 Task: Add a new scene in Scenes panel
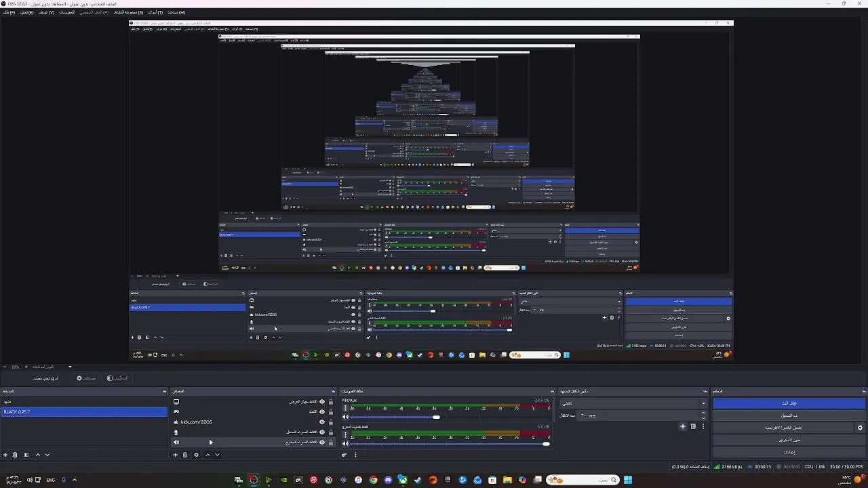click(x=5, y=455)
